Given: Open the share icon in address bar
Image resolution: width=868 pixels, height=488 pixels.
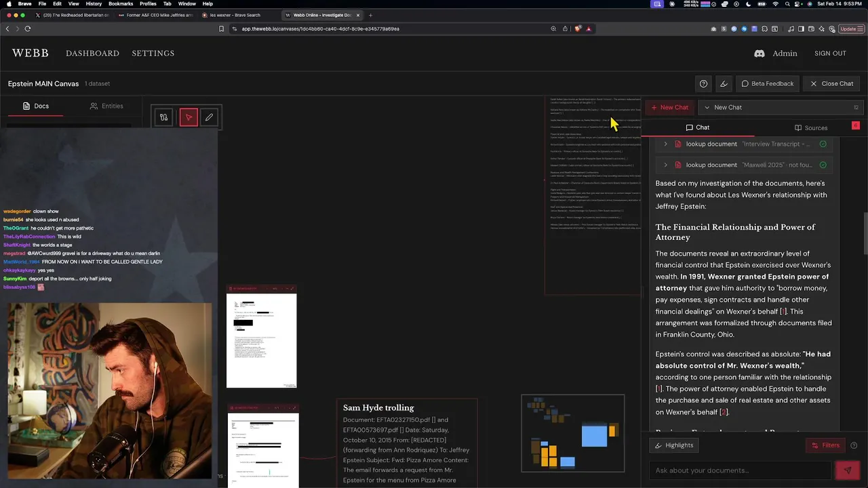Looking at the screenshot, I should pos(565,28).
